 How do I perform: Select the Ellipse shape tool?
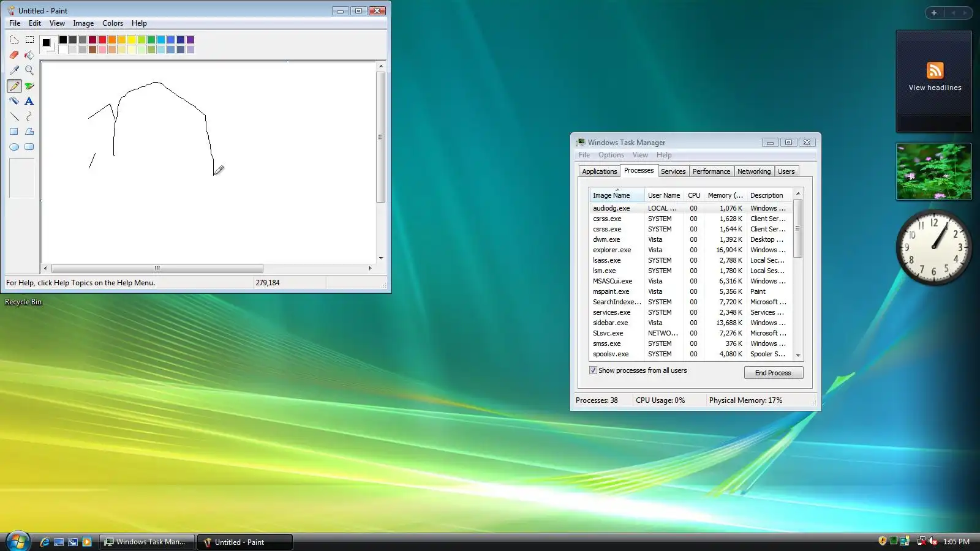click(14, 147)
